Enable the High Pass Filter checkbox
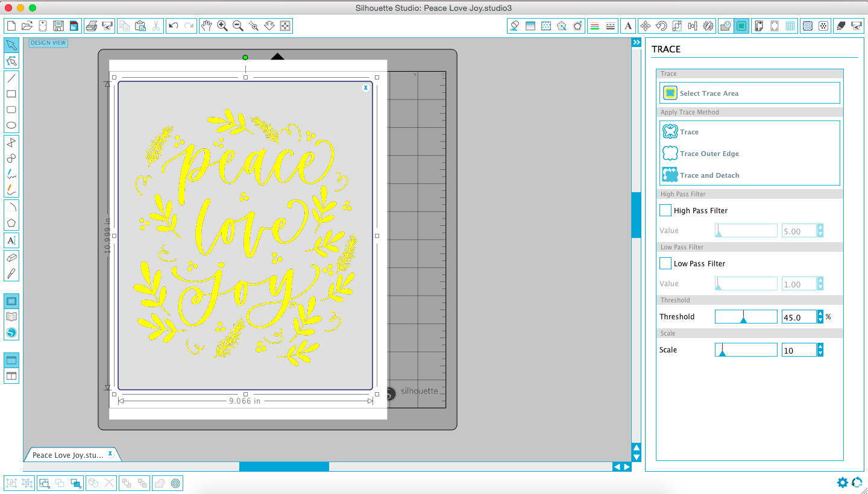The image size is (868, 494). [665, 210]
